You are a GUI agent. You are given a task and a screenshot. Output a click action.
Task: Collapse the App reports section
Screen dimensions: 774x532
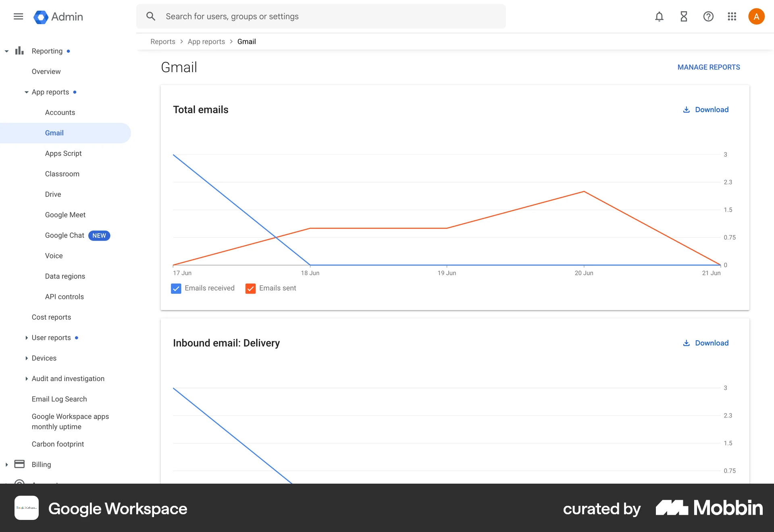(26, 92)
